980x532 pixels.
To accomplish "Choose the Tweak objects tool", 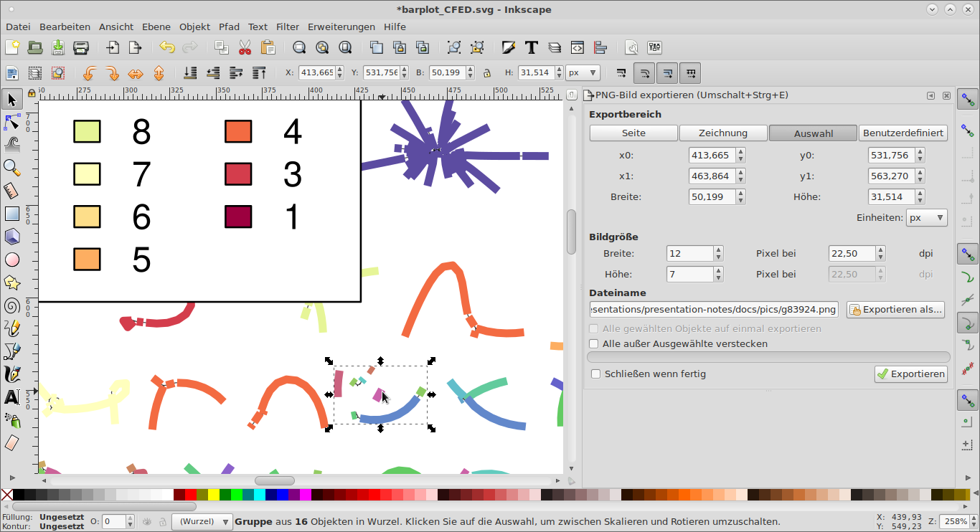I will pyautogui.click(x=11, y=145).
